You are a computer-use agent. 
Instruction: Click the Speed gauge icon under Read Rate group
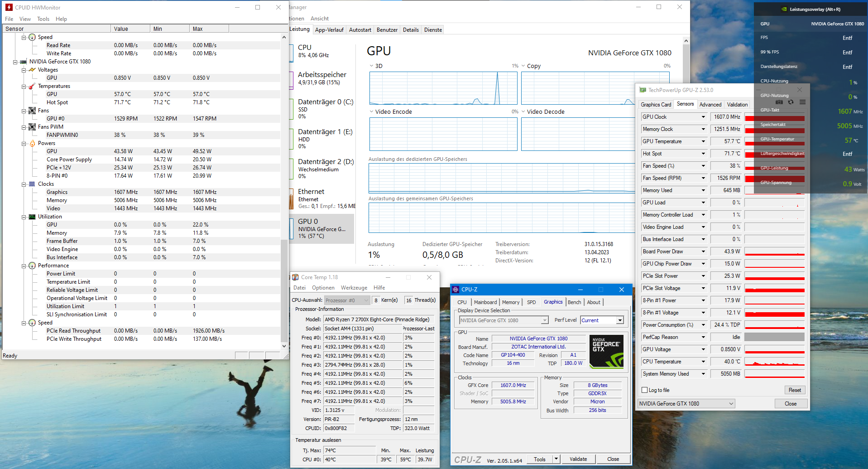tap(32, 37)
